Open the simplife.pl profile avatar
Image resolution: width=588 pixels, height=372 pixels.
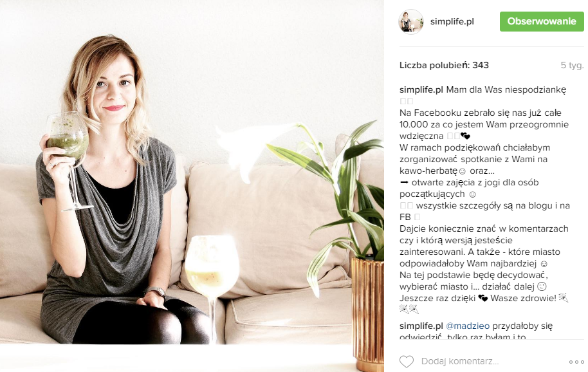click(411, 22)
